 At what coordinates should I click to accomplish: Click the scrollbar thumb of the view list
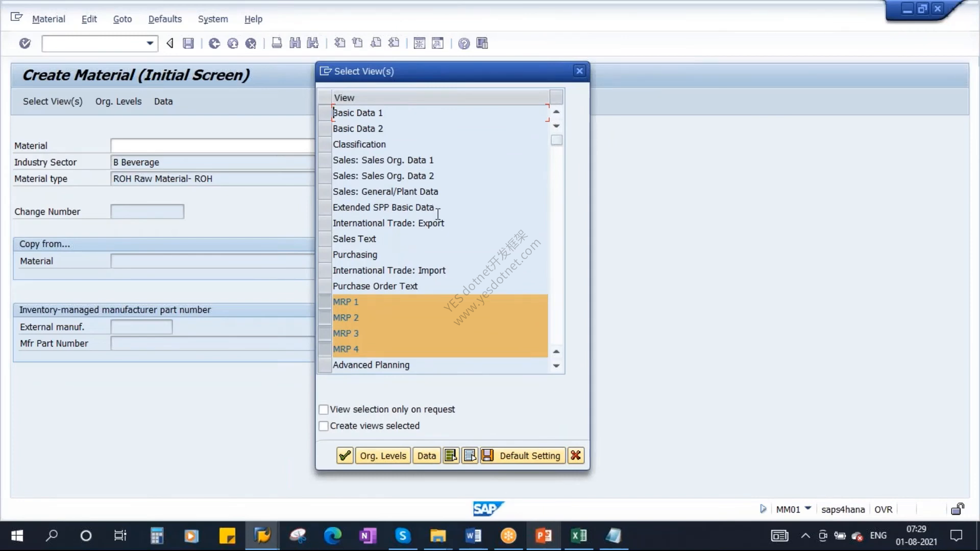(556, 140)
